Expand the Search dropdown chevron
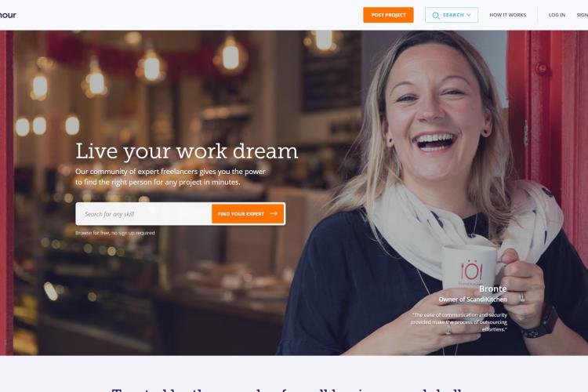 pos(468,15)
